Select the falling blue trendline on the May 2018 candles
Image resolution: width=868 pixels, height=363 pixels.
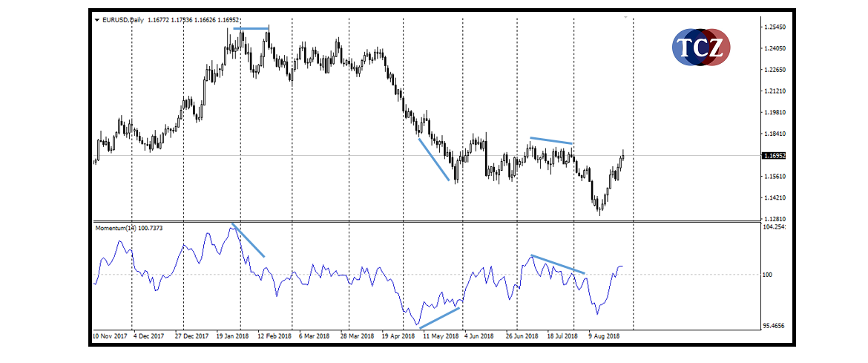click(x=434, y=159)
